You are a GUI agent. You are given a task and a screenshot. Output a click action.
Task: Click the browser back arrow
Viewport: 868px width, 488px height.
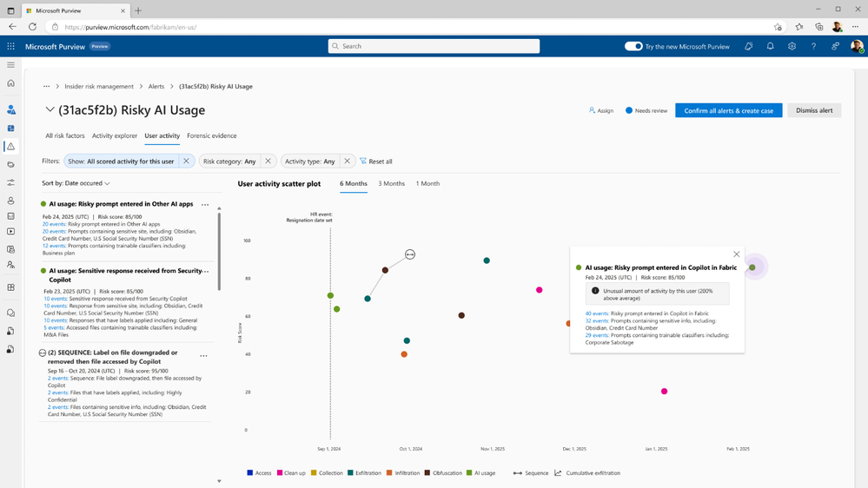coord(12,27)
